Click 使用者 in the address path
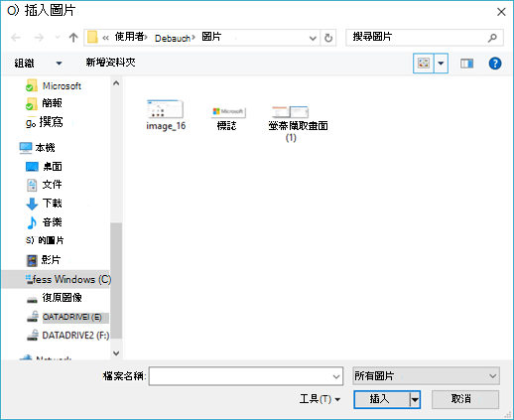The width and height of the screenshot is (514, 420). [129, 37]
